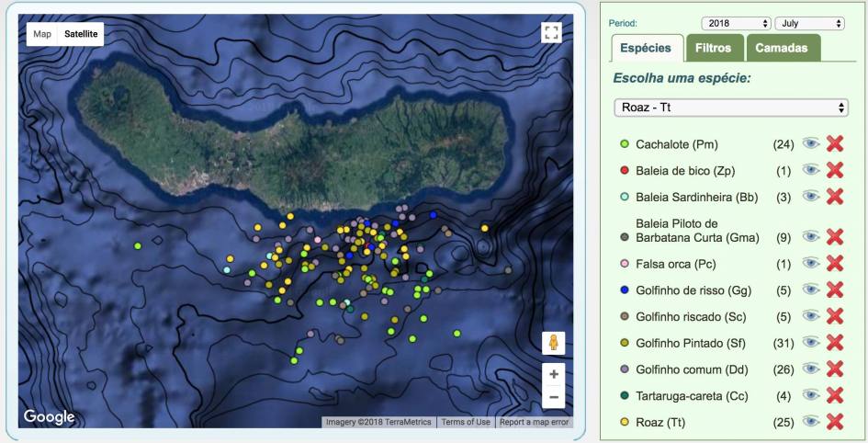
Task: Zoom out on the map
Action: tap(554, 397)
